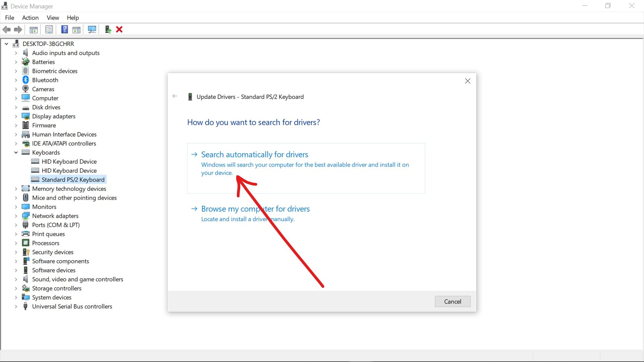This screenshot has width=644, height=362.
Task: Click the Forward arrow toolbar icon
Action: click(x=18, y=29)
